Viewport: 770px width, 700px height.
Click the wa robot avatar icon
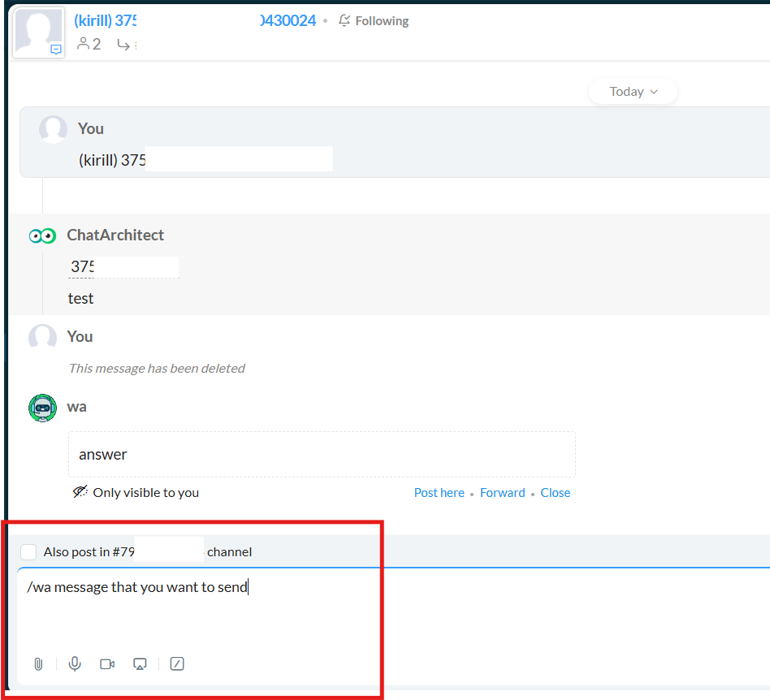(42, 408)
